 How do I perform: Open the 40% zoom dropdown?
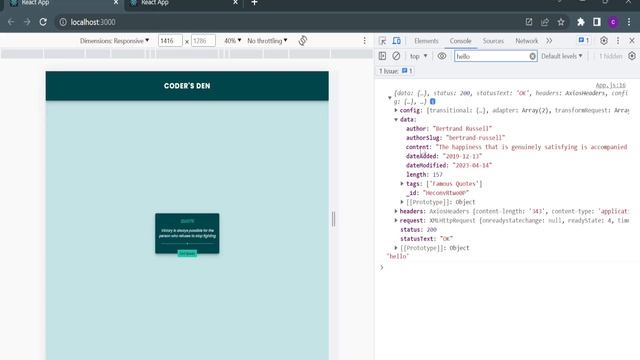pos(232,41)
